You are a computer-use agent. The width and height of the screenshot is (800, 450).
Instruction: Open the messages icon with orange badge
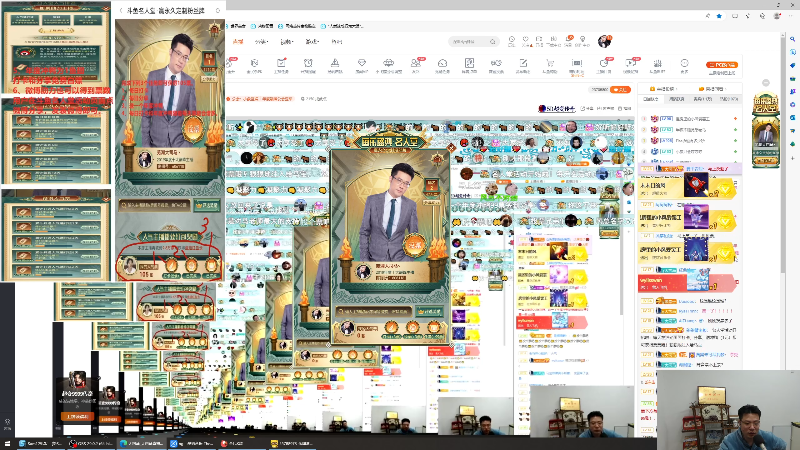[x=568, y=41]
